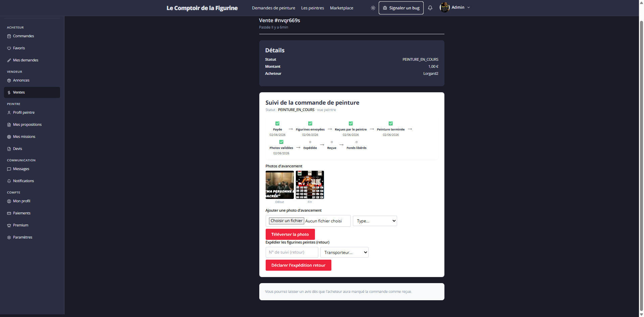The height and width of the screenshot is (317, 644).
Task: Open the Transporteur dropdown
Action: pos(344,252)
